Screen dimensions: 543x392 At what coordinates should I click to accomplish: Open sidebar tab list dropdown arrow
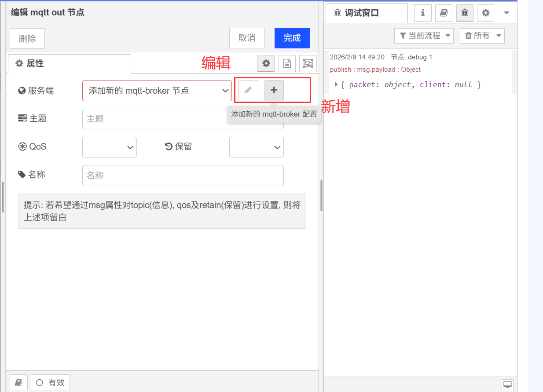(x=506, y=13)
